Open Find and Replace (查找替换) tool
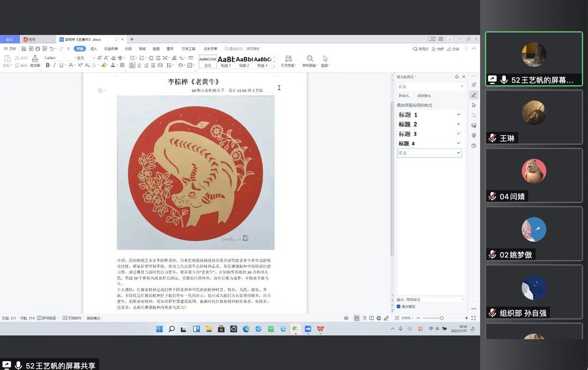Viewport: 588px width, 370px height. (310, 61)
